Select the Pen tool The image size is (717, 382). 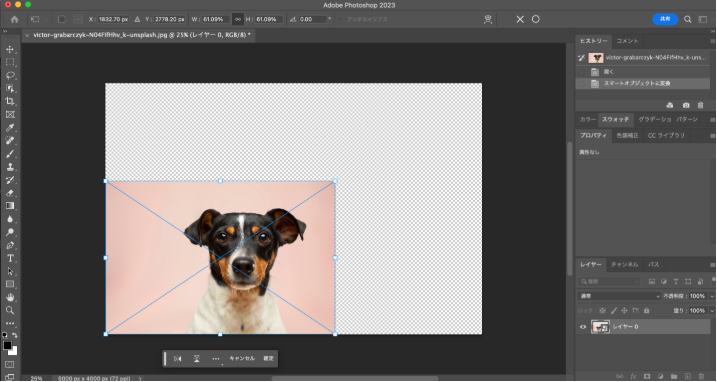tap(10, 245)
